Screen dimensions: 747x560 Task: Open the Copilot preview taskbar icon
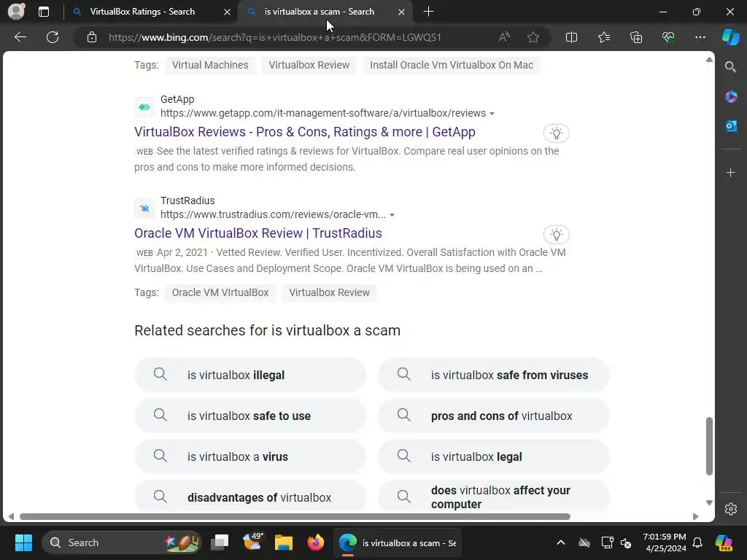724,542
